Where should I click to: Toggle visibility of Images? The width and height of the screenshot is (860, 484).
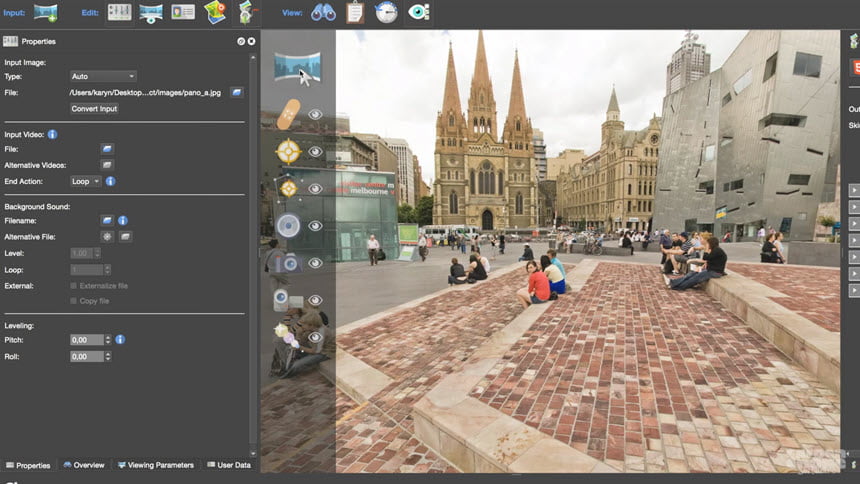(315, 263)
